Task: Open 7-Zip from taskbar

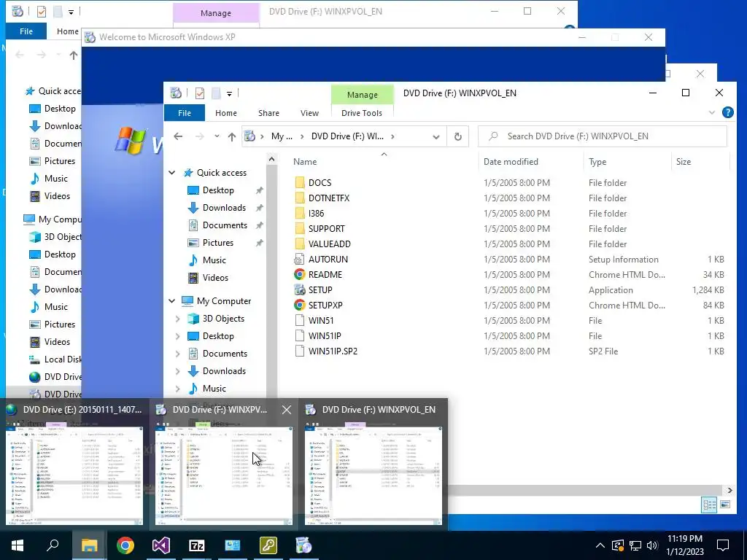Action: [197, 545]
